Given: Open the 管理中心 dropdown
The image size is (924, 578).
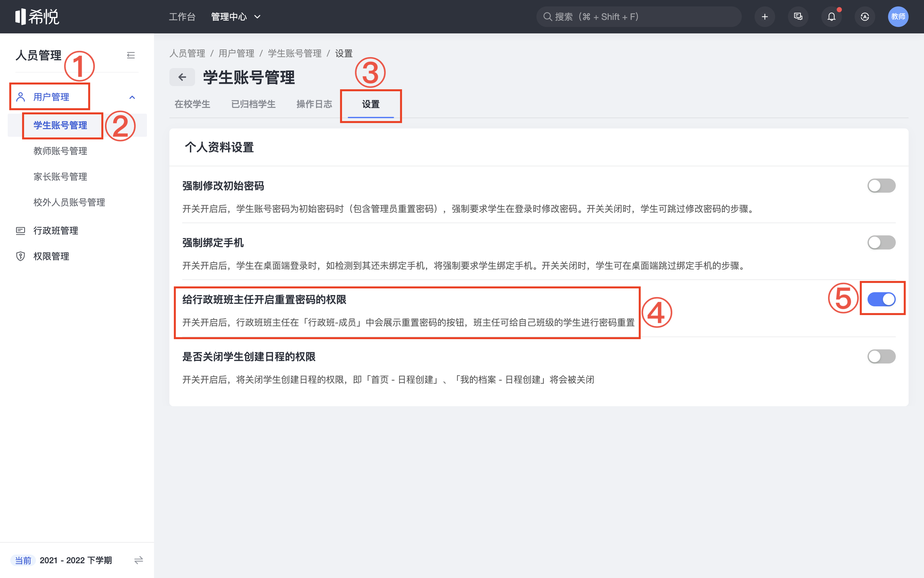Looking at the screenshot, I should [235, 16].
